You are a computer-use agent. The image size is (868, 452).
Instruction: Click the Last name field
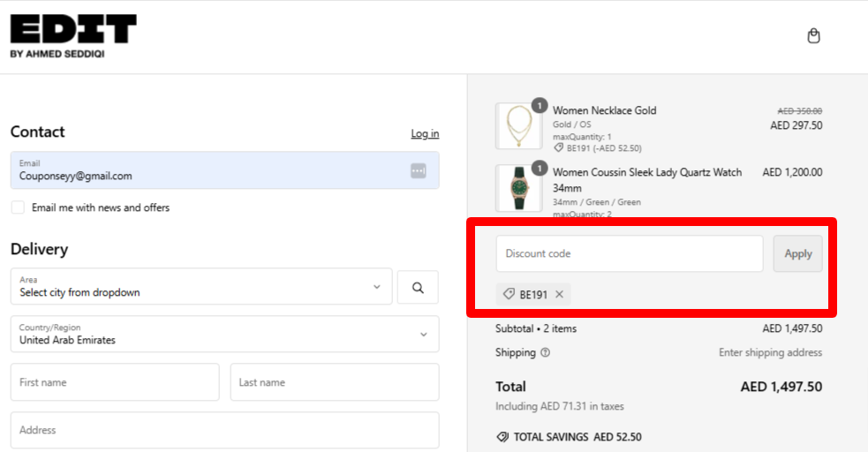334,382
